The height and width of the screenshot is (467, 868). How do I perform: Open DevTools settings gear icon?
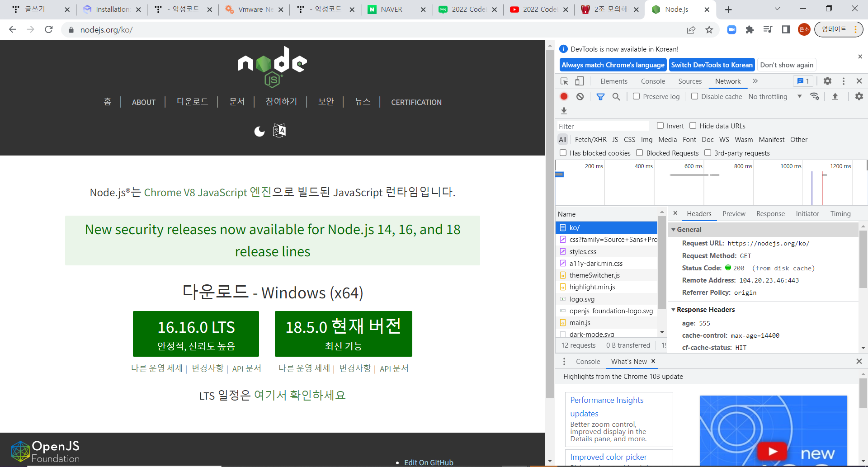point(827,81)
